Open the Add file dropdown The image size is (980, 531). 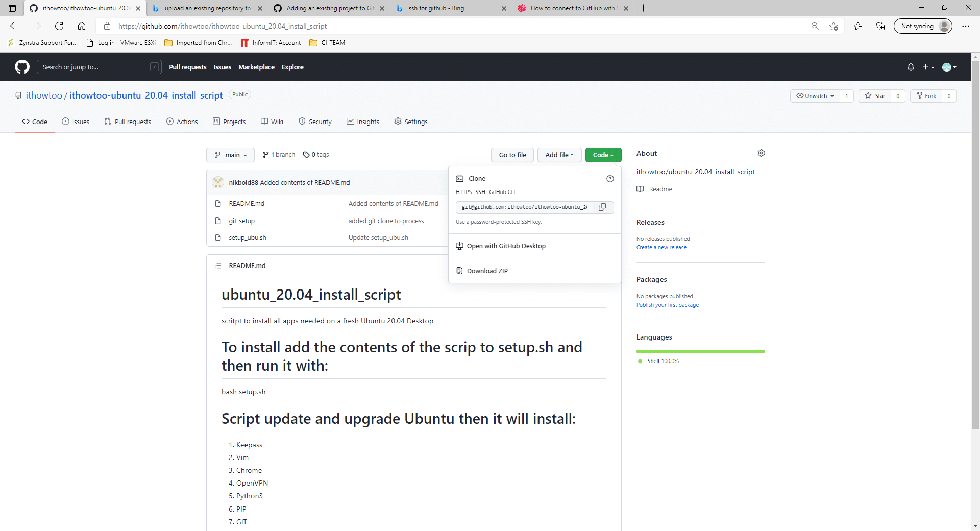[559, 155]
